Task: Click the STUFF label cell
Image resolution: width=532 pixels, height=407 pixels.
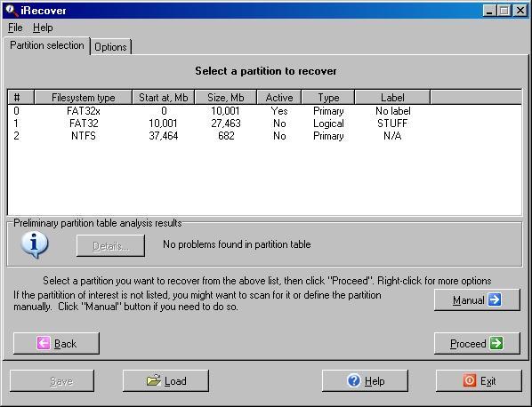Action: pyautogui.click(x=392, y=124)
